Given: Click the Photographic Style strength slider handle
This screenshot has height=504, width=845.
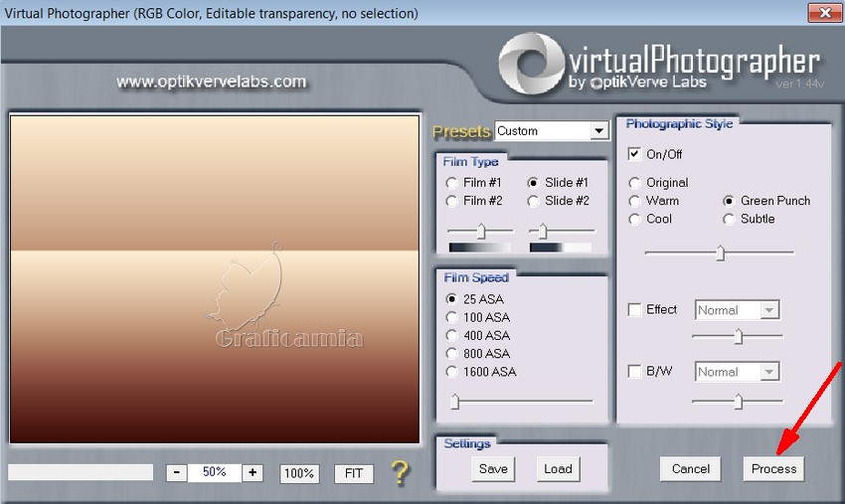Looking at the screenshot, I should click(720, 252).
